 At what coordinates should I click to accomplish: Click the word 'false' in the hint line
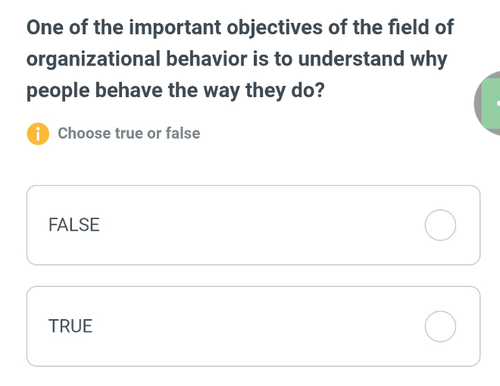tap(183, 133)
